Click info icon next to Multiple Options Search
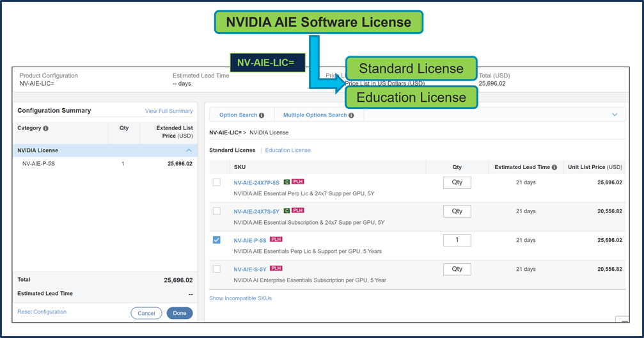 [351, 115]
